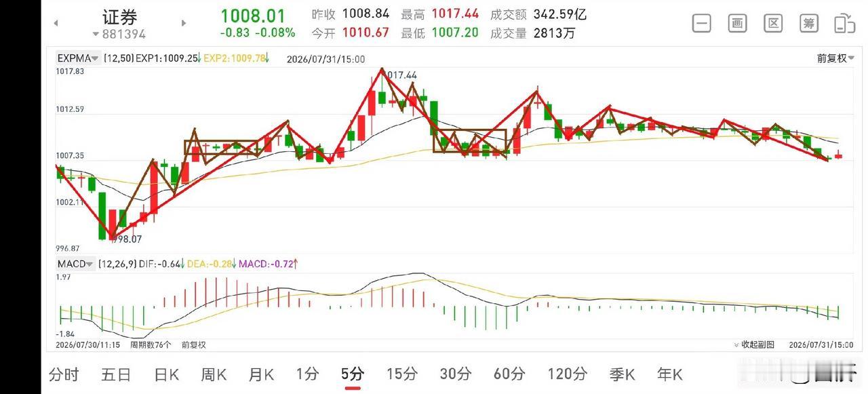Switch to 1分 tab

point(307,374)
